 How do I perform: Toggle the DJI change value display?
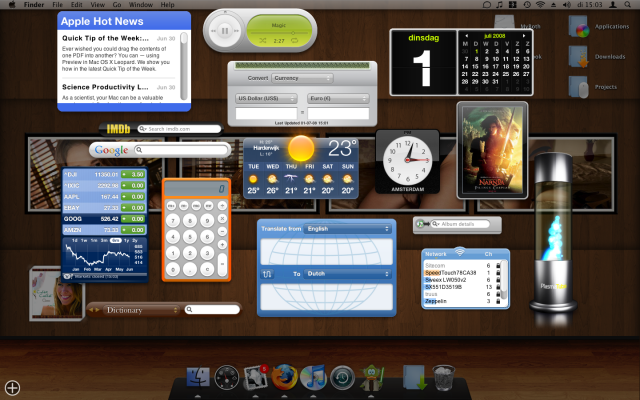pyautogui.click(x=133, y=174)
